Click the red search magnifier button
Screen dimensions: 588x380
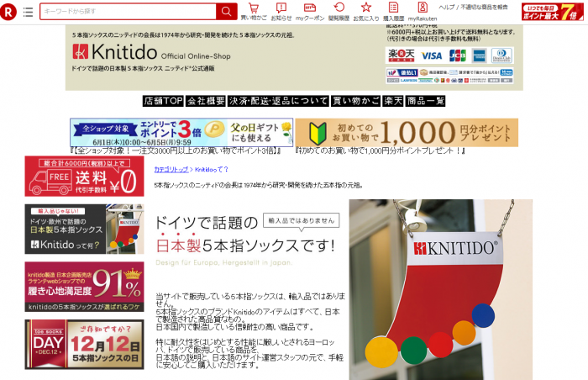[x=227, y=12]
